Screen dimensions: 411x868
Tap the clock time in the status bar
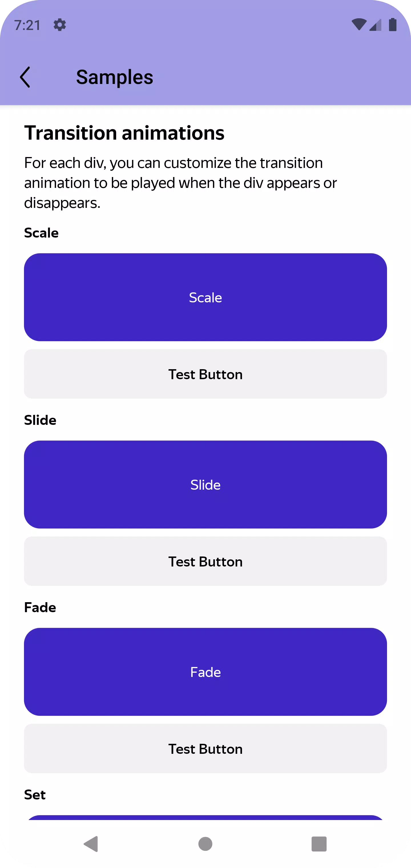(x=27, y=25)
